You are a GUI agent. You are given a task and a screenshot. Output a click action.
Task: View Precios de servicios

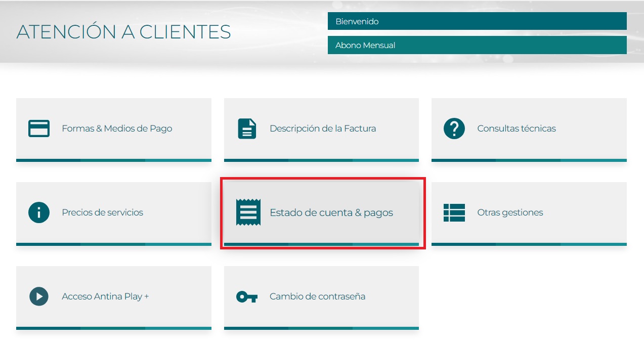point(102,212)
